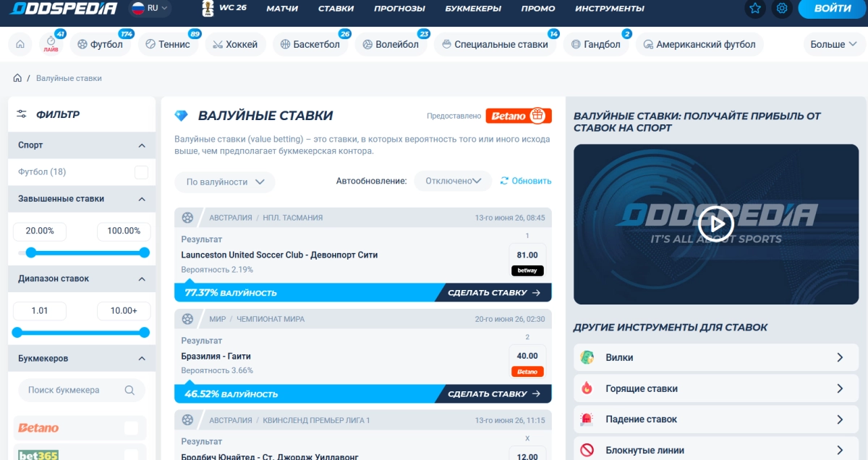
Task: Click the 40.00 odds button
Action: point(527,356)
